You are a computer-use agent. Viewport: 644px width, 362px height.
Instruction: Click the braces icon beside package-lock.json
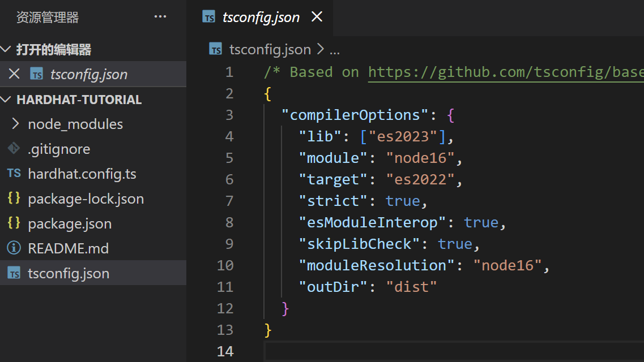pos(14,199)
